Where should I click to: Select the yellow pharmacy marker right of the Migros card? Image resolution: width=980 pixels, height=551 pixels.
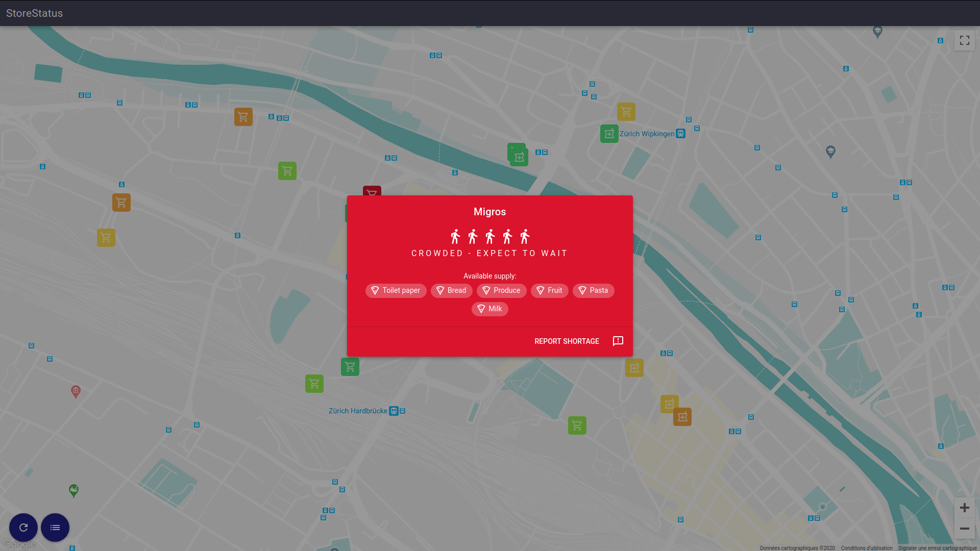point(634,368)
